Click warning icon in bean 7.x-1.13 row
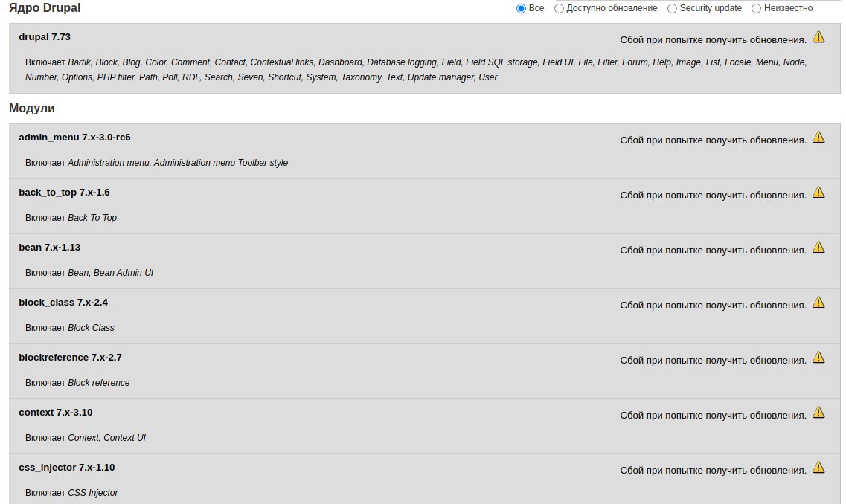The width and height of the screenshot is (846, 504). pyautogui.click(x=818, y=247)
